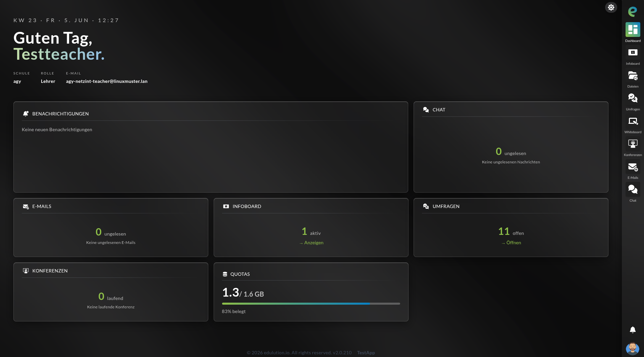
Task: Click the KONFERENZEN card heading
Action: coord(50,271)
